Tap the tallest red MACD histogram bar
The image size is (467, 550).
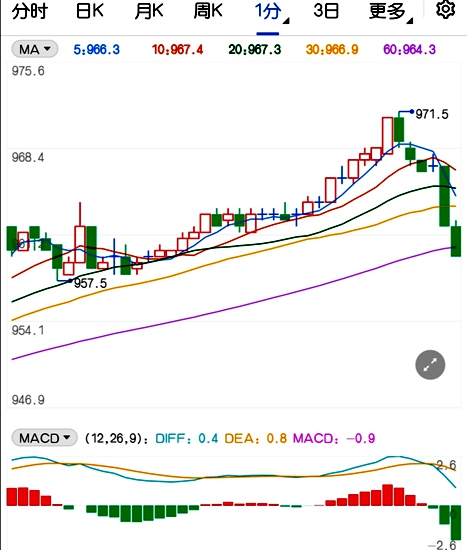387,495
